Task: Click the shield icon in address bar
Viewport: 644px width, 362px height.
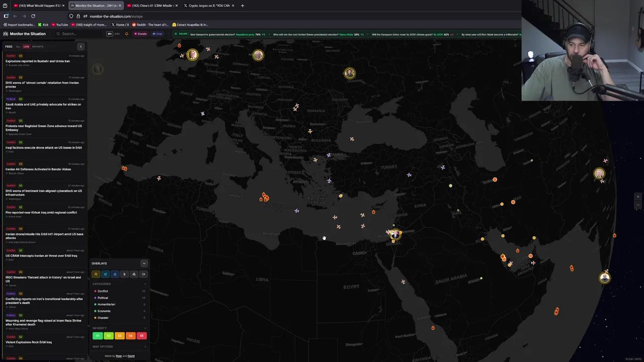Action: tap(71, 16)
